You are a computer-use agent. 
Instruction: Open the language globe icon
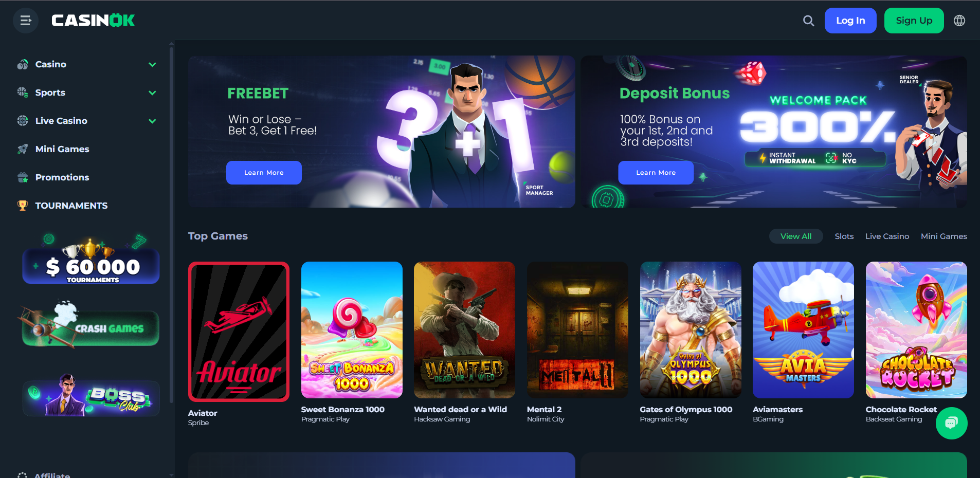959,21
